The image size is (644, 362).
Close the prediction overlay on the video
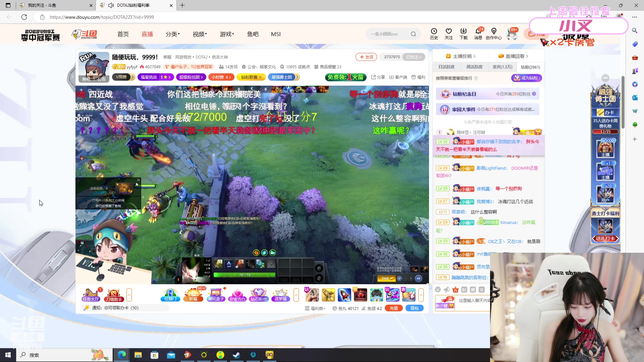tap(138, 180)
